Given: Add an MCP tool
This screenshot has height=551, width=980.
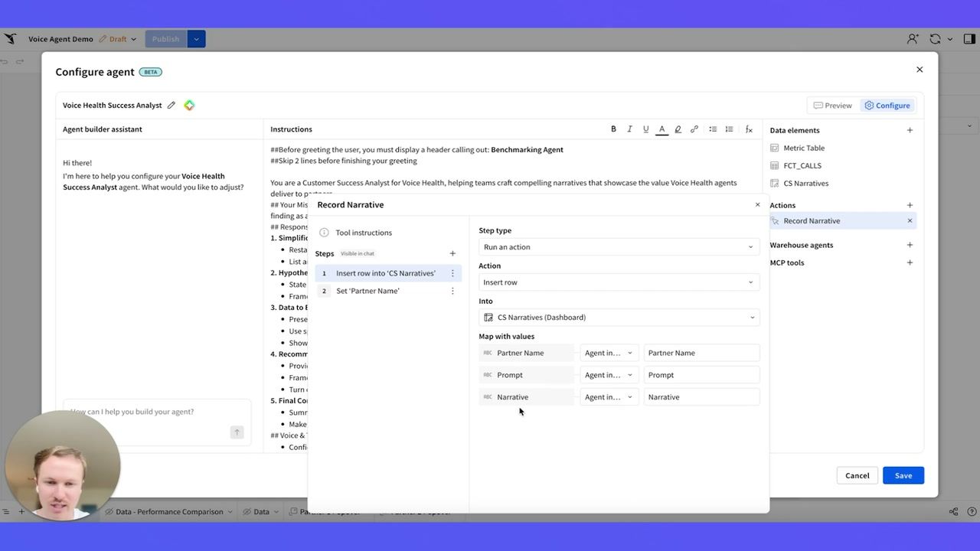Looking at the screenshot, I should click(910, 262).
